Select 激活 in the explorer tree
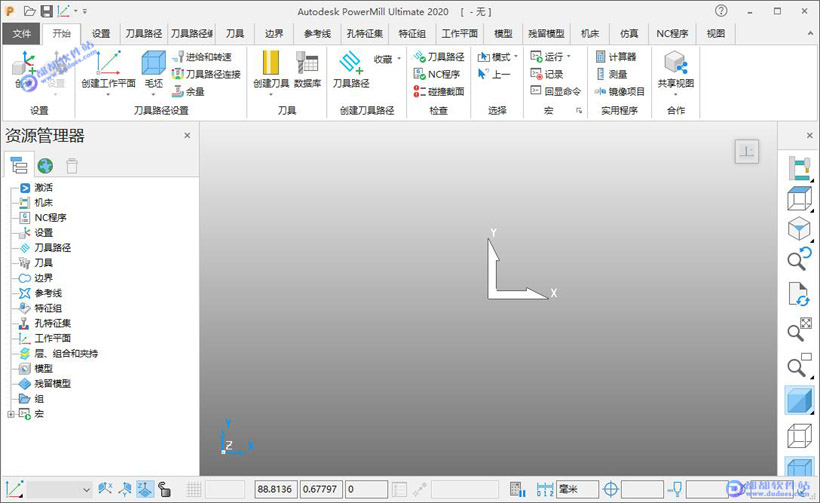 (x=43, y=187)
